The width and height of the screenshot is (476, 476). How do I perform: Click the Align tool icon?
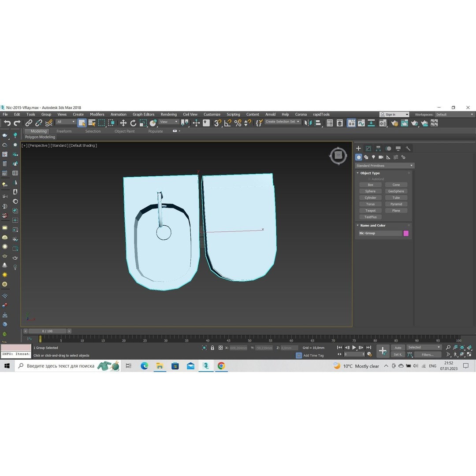(x=318, y=123)
